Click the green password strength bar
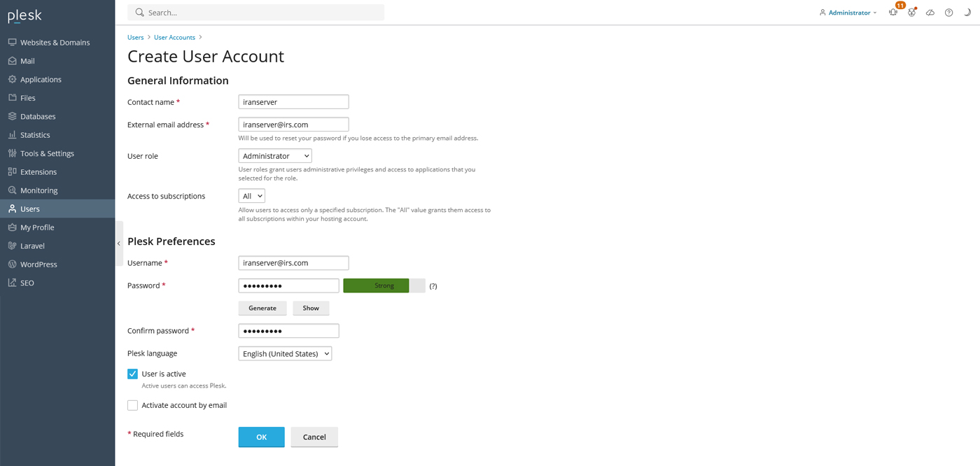 pyautogui.click(x=376, y=285)
